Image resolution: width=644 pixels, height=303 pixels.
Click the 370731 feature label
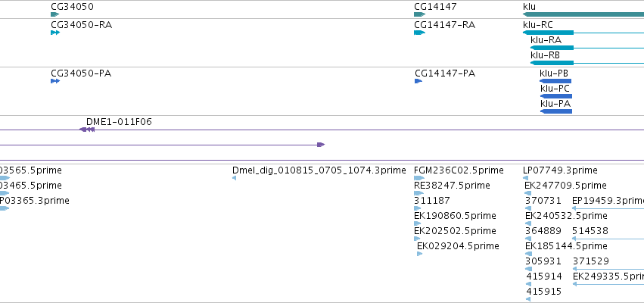tap(543, 201)
